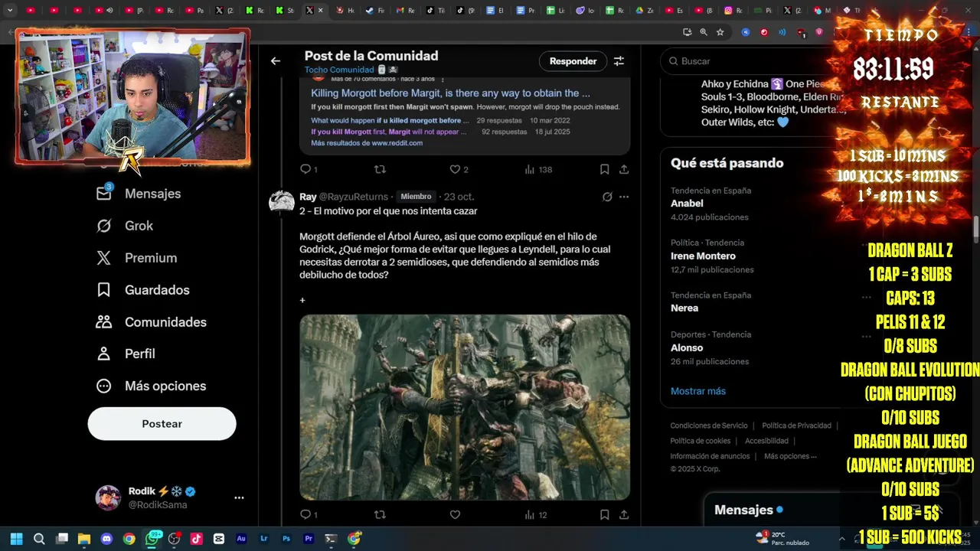Expand Más opciones in the sidebar
980x551 pixels.
(151, 386)
